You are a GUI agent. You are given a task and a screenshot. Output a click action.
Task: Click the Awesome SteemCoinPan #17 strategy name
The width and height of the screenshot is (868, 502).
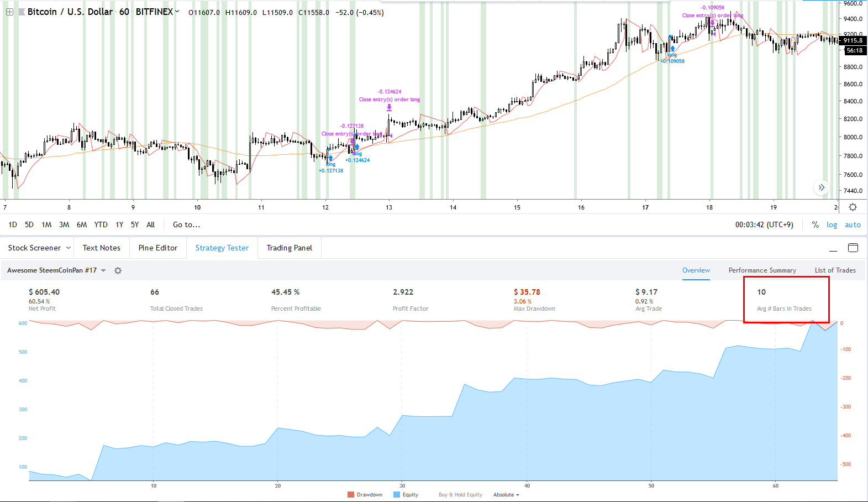coord(52,270)
